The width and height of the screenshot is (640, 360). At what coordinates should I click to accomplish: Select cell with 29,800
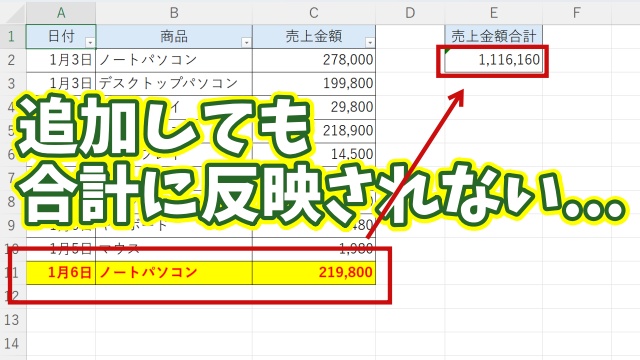pyautogui.click(x=314, y=107)
